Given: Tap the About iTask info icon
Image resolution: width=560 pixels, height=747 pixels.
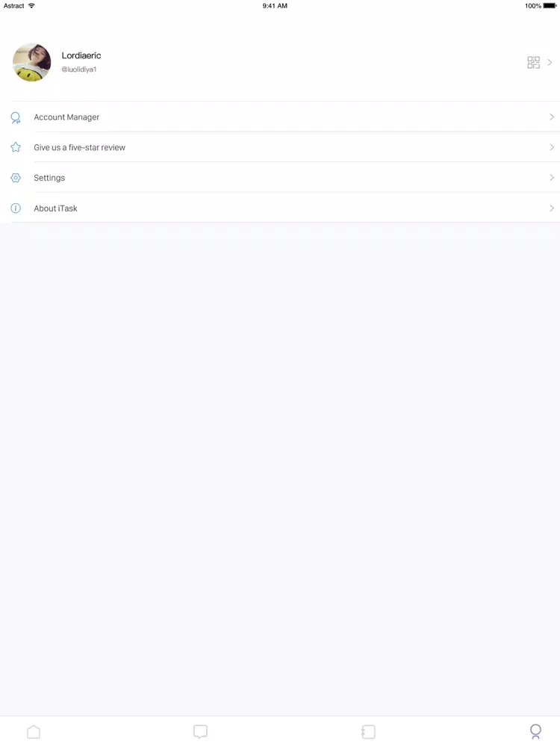Looking at the screenshot, I should [16, 208].
